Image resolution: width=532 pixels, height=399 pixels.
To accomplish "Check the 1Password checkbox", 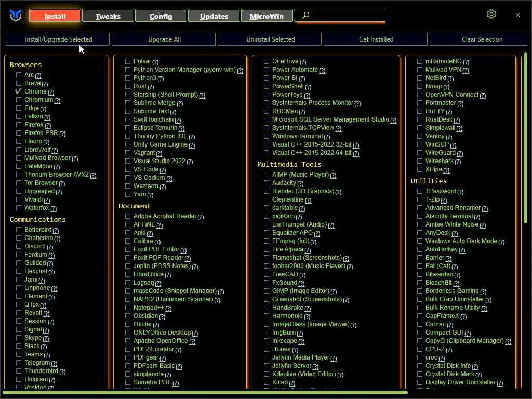I will click(x=420, y=191).
